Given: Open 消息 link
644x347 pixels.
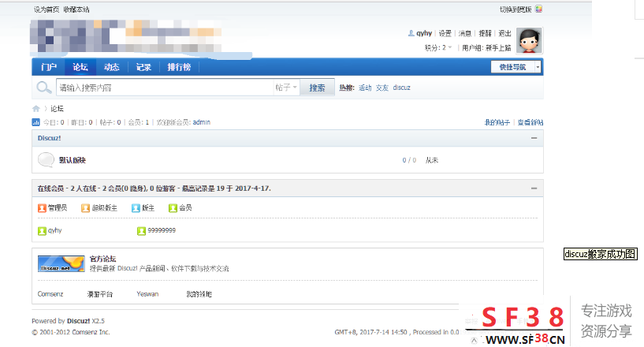Looking at the screenshot, I should pos(465,33).
